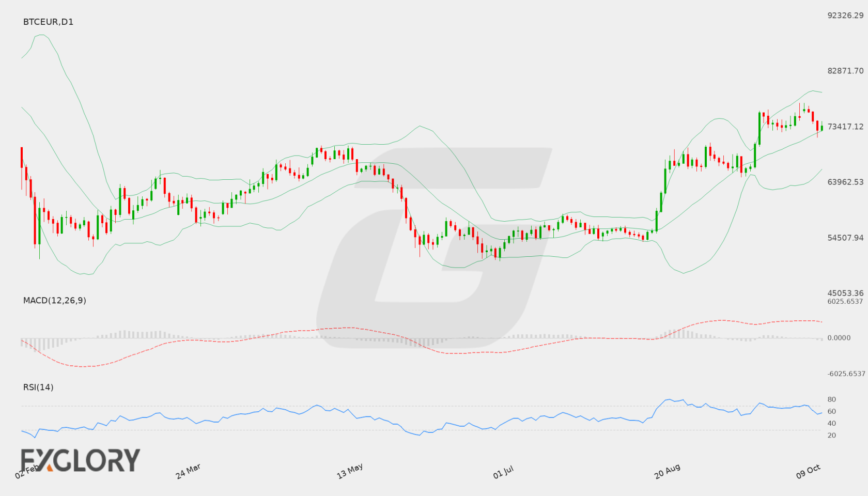Viewport: 868px width, 496px height.
Task: Select the RSI 60 scale label
Action: tap(832, 411)
